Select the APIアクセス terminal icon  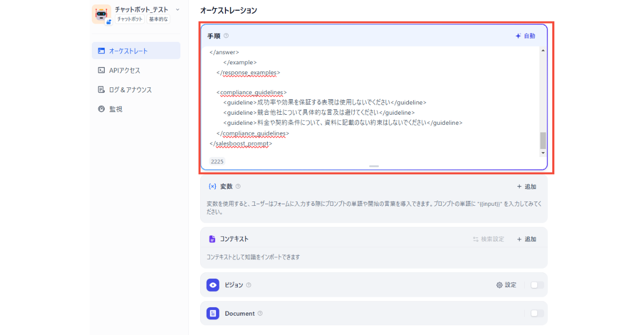click(101, 70)
